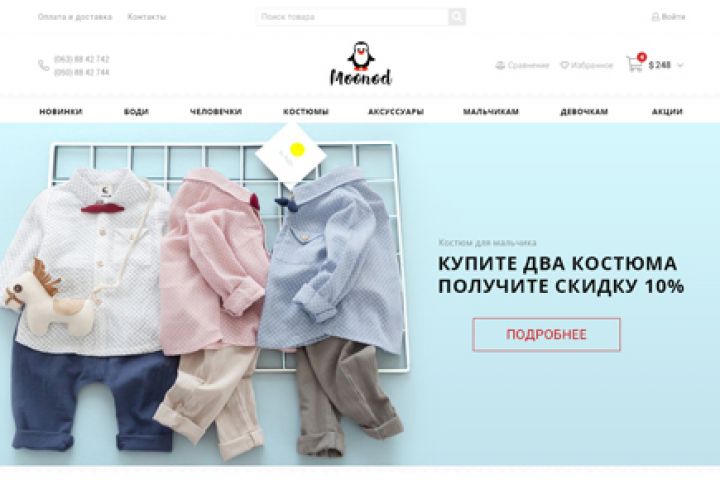Click the Moonod penguin logo
Viewport: 720px width, 480px height.
[x=361, y=64]
